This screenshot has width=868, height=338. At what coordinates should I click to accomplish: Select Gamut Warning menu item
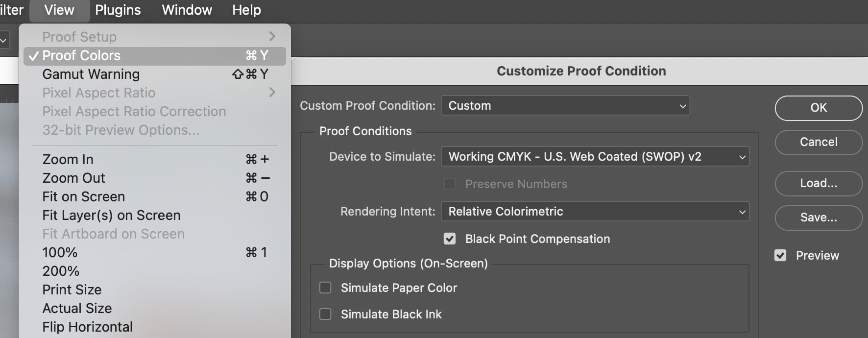pyautogui.click(x=91, y=74)
